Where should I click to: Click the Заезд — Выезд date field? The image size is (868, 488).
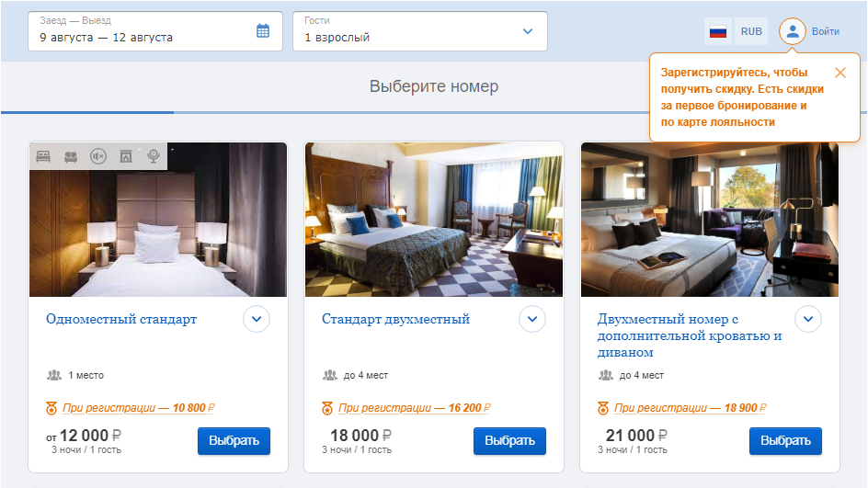[x=155, y=31]
